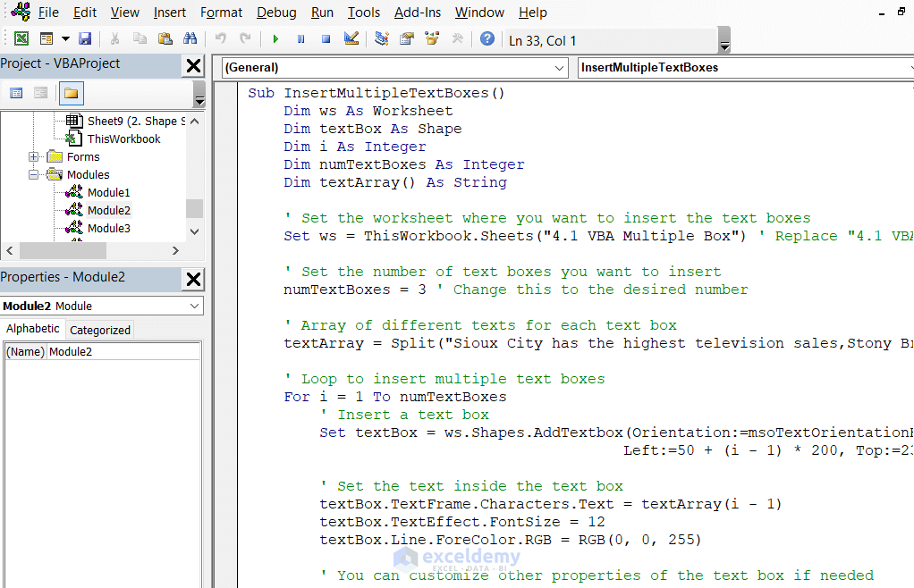This screenshot has width=914, height=588.
Task: Click the Break pause icon in toolbar
Action: tap(300, 39)
